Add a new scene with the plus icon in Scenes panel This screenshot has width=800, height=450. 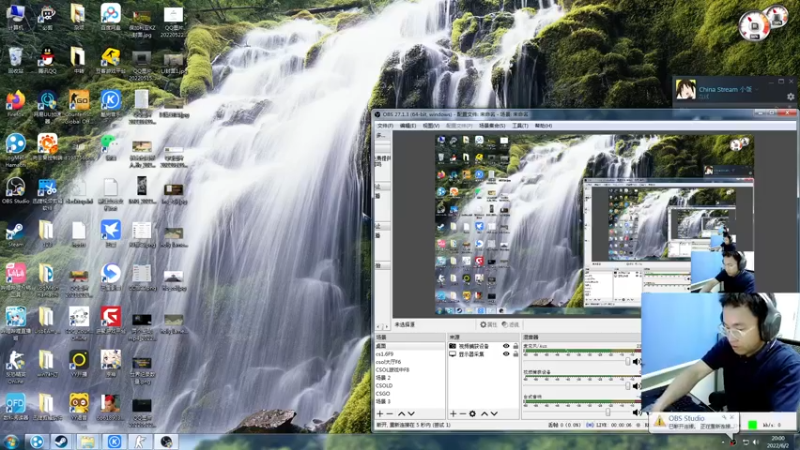pyautogui.click(x=380, y=414)
